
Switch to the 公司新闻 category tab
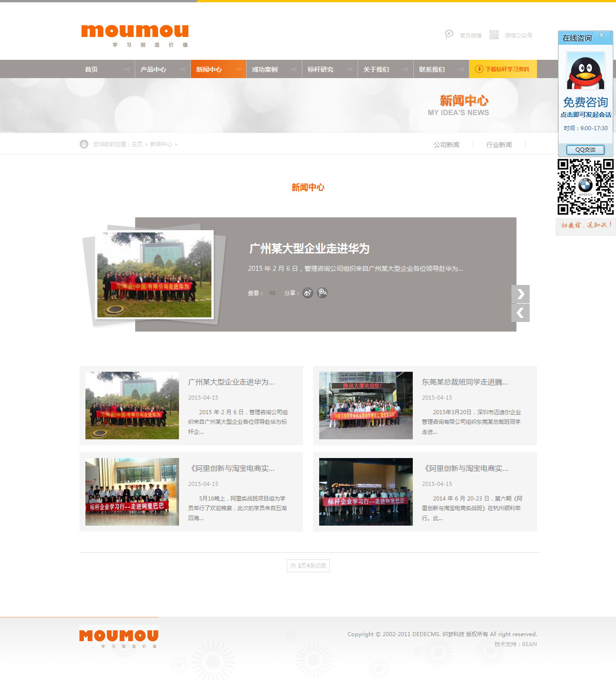[x=446, y=145]
